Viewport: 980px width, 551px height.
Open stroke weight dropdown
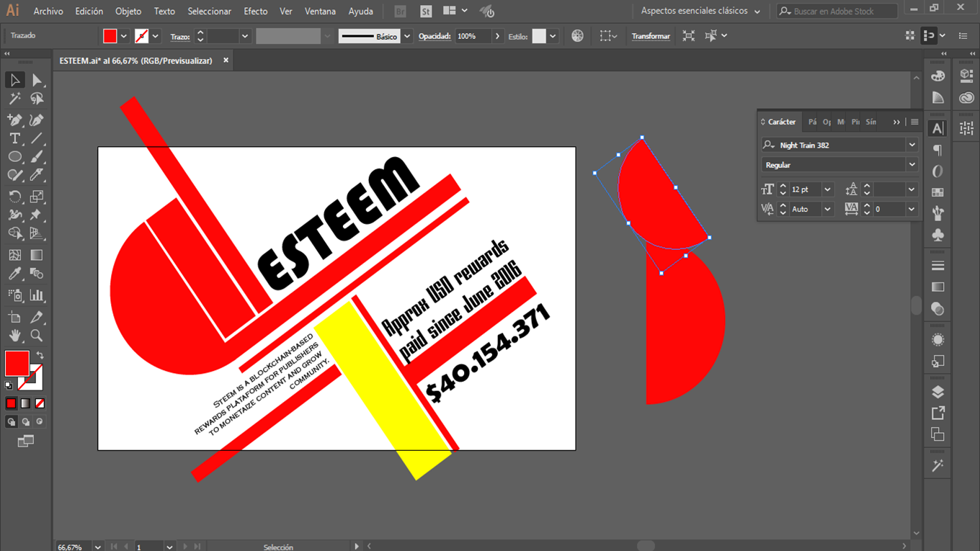point(245,36)
